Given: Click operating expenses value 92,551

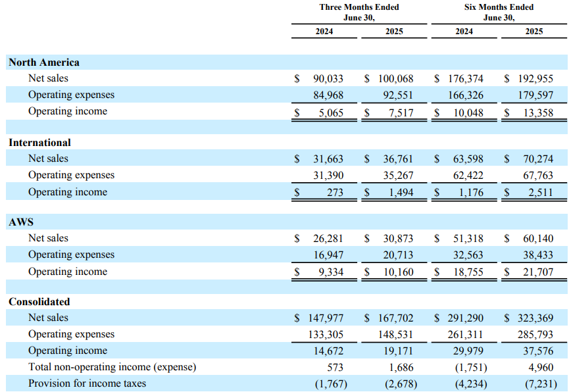Looking at the screenshot, I should 398,95.
